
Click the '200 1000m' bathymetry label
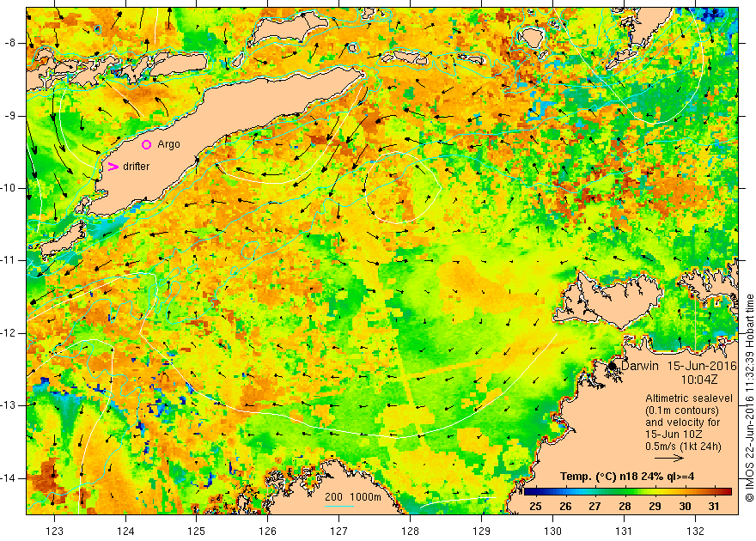tap(353, 497)
